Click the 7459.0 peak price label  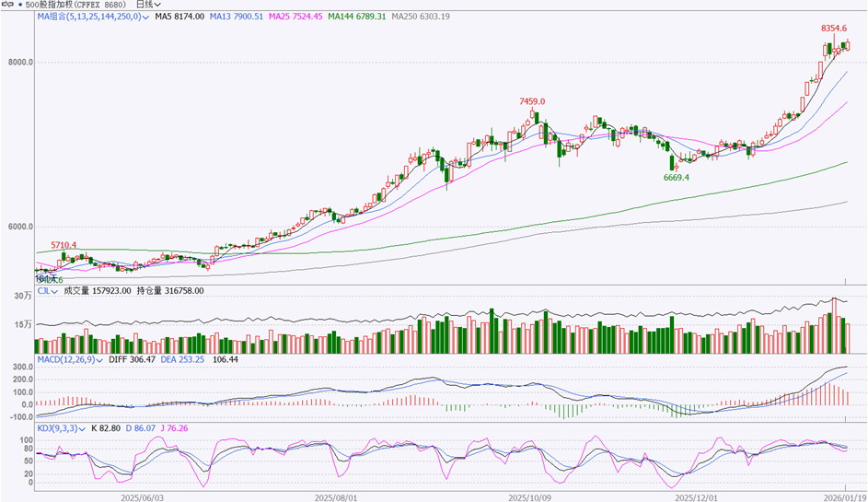[532, 101]
